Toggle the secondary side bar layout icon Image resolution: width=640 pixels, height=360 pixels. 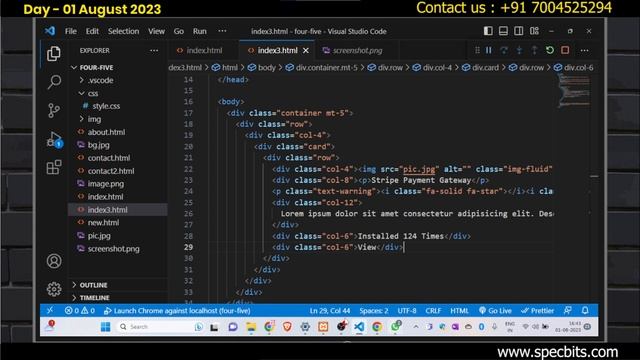[518, 31]
